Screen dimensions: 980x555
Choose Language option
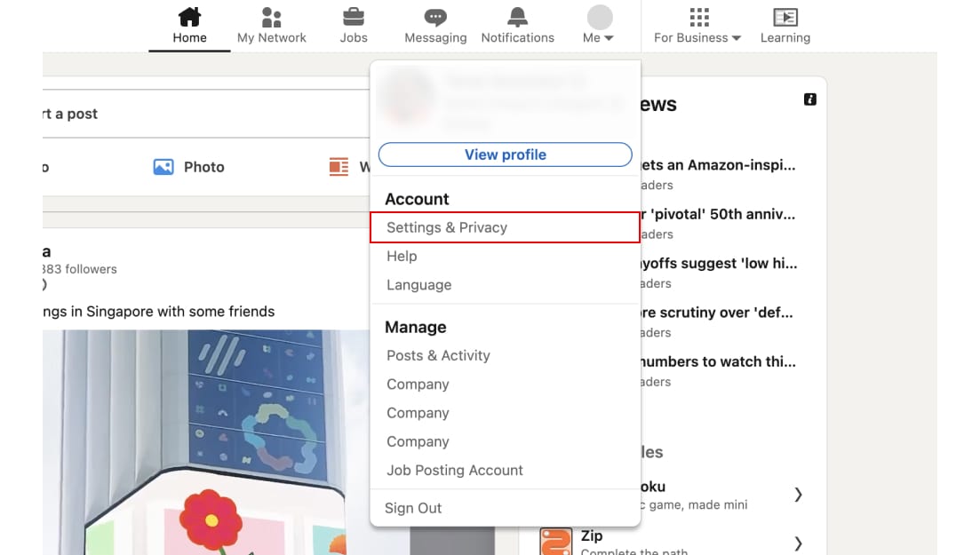point(418,285)
